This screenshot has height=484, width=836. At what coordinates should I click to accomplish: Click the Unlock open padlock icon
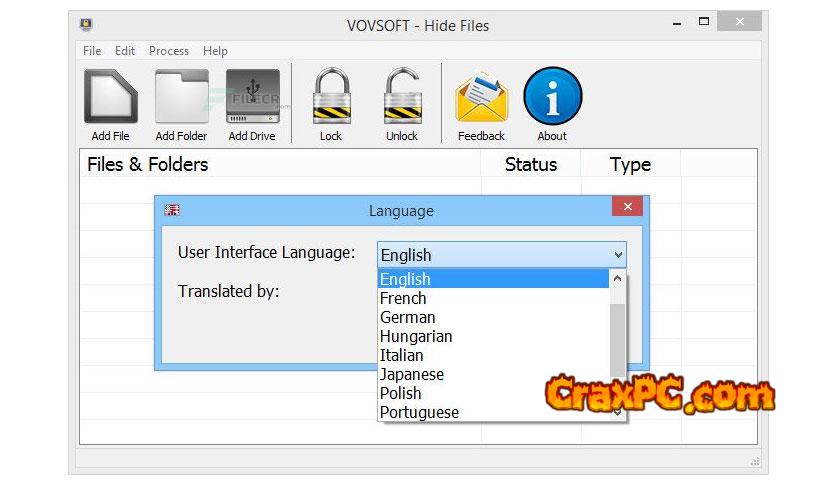(402, 96)
